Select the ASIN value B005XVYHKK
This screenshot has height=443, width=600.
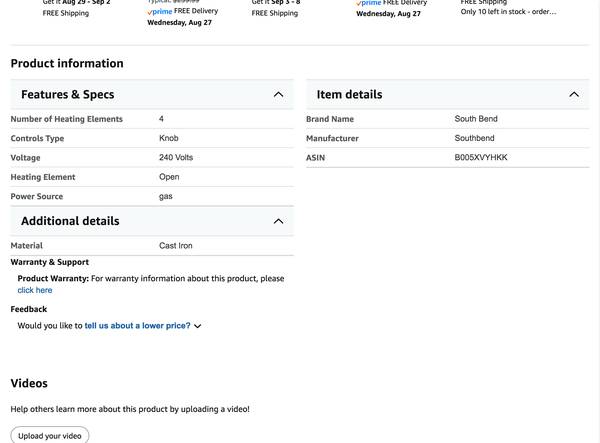(x=481, y=158)
